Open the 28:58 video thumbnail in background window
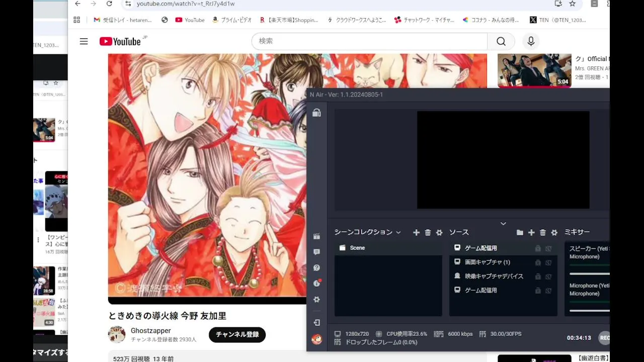This screenshot has width=644, height=362. click(44, 281)
